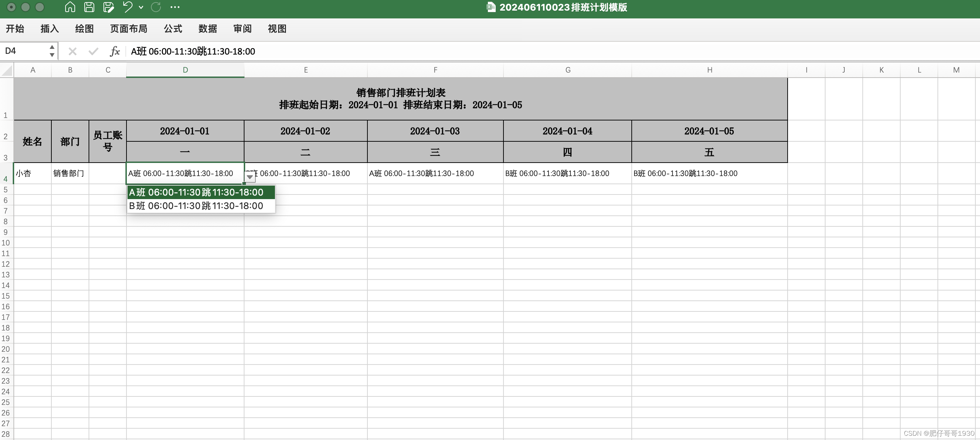Open the 插入 ribbon tab
Image resolution: width=980 pixels, height=440 pixels.
[50, 29]
